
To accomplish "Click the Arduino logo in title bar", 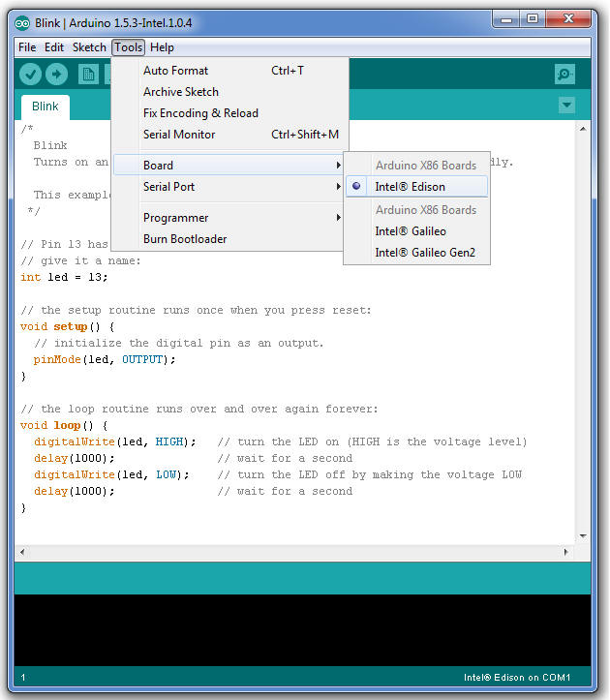I will point(22,23).
